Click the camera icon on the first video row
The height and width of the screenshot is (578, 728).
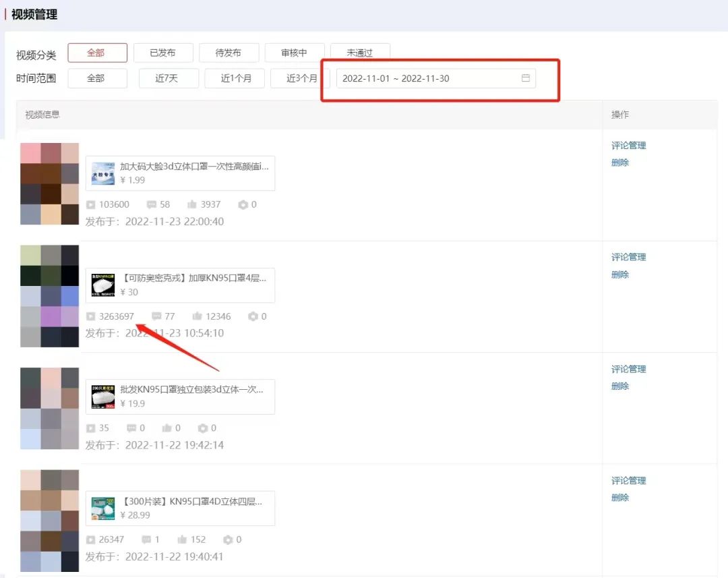pos(243,204)
